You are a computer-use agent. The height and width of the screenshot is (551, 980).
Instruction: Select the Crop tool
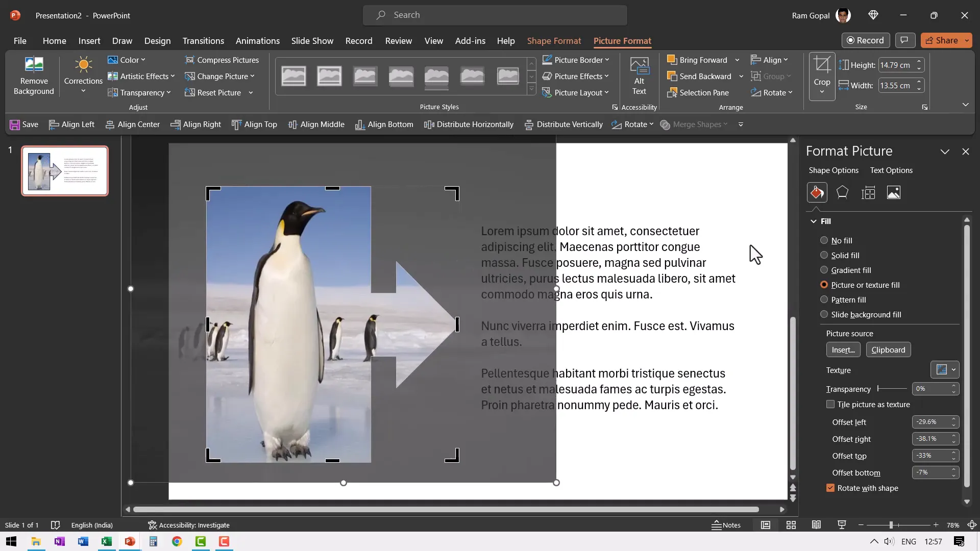pyautogui.click(x=822, y=76)
